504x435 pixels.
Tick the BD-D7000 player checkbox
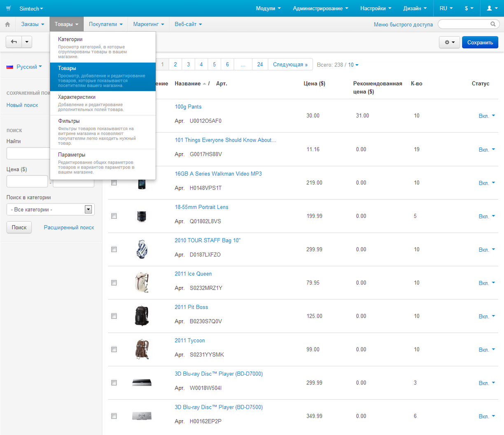[x=114, y=383]
